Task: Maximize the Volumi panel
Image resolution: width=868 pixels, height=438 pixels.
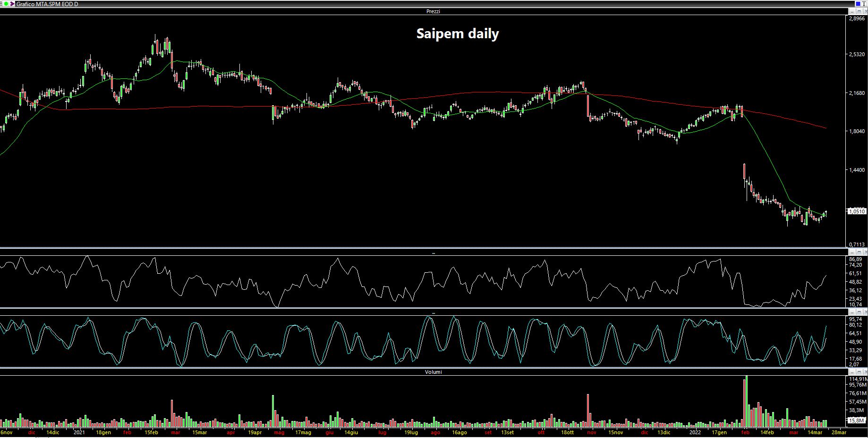Action: 859,372
